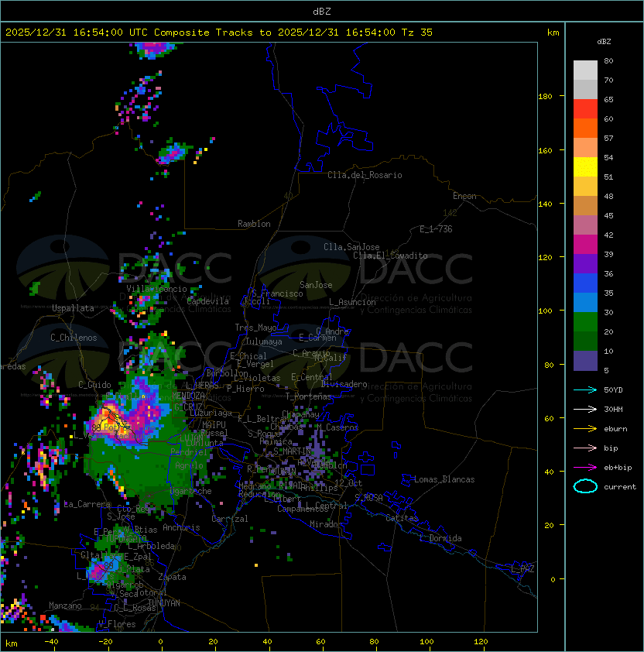The image size is (644, 652).
Task: Click the 'MENDOZA' city label
Action: click(188, 395)
